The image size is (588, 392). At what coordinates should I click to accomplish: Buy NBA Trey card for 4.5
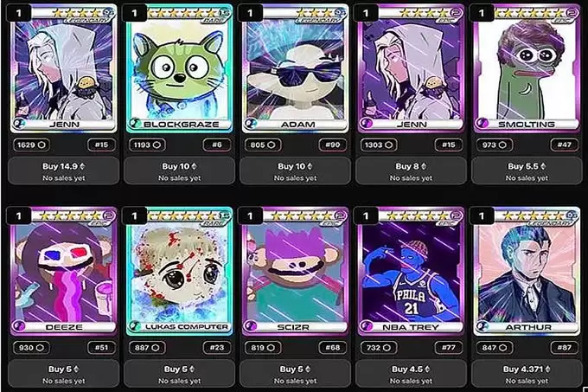click(x=411, y=374)
